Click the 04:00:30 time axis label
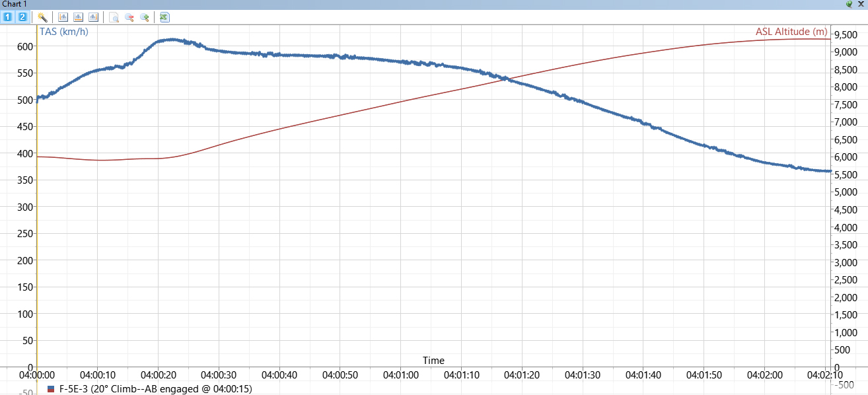This screenshot has width=868, height=395. (219, 375)
